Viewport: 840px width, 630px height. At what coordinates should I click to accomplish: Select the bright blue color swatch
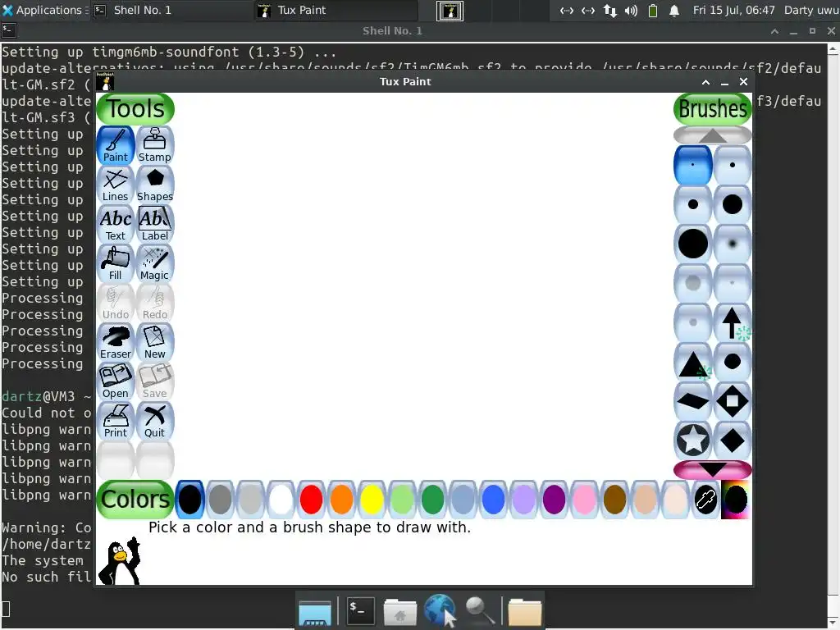493,500
